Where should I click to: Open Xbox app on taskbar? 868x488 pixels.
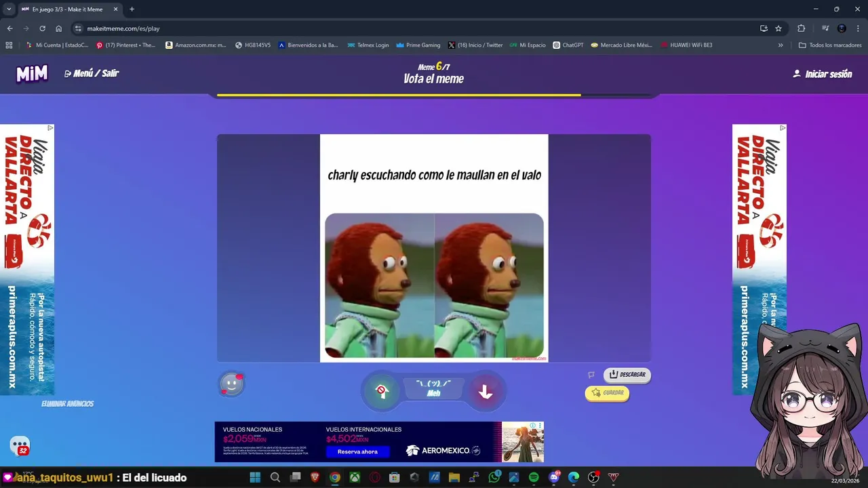[x=355, y=477]
